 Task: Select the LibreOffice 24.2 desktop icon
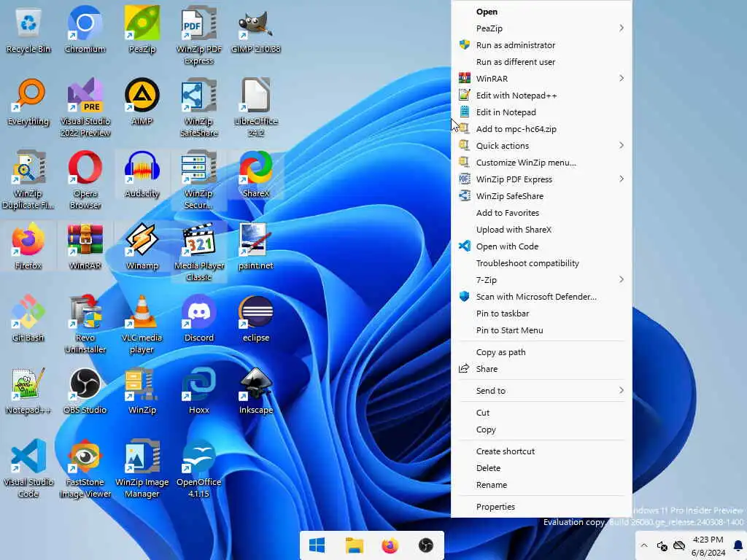[x=256, y=108]
